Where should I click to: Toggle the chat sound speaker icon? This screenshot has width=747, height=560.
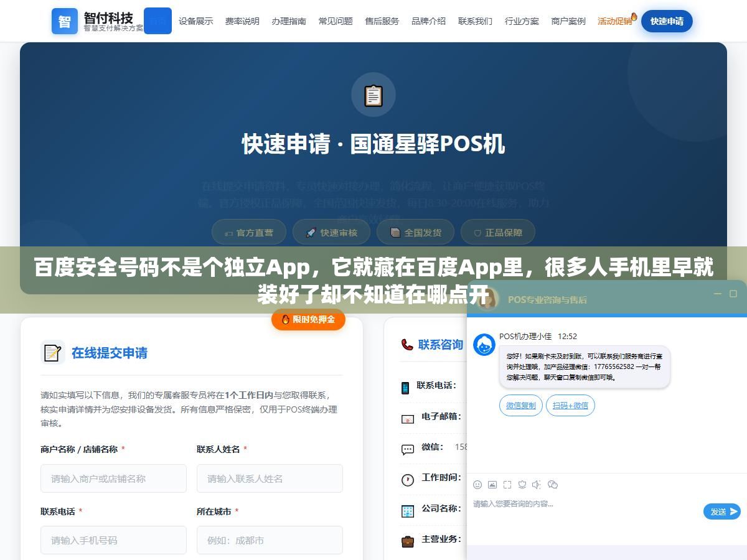coord(537,485)
